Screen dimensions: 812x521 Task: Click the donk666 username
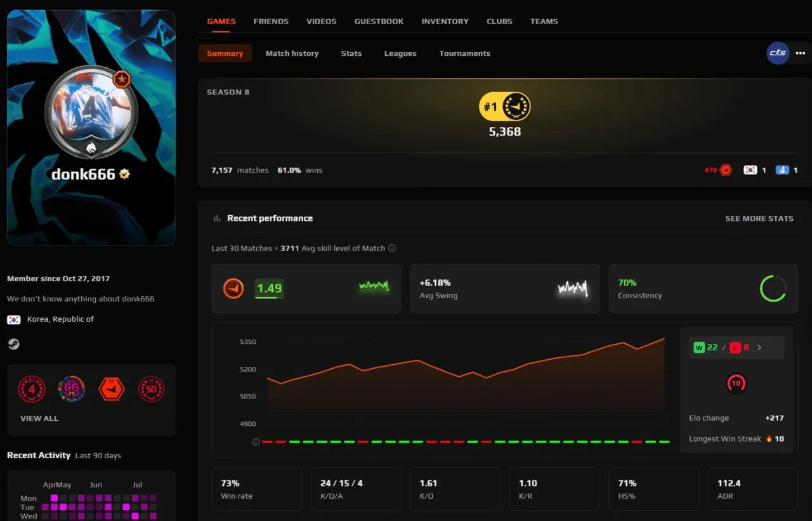click(x=83, y=174)
